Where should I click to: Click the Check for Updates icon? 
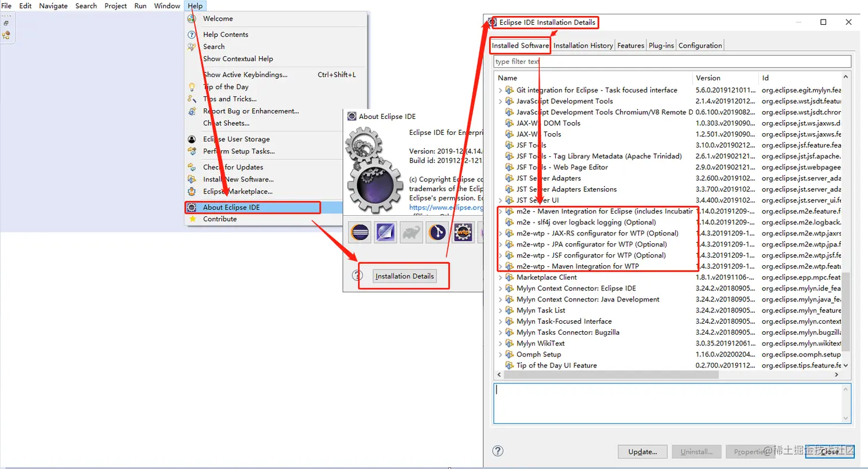pos(192,167)
